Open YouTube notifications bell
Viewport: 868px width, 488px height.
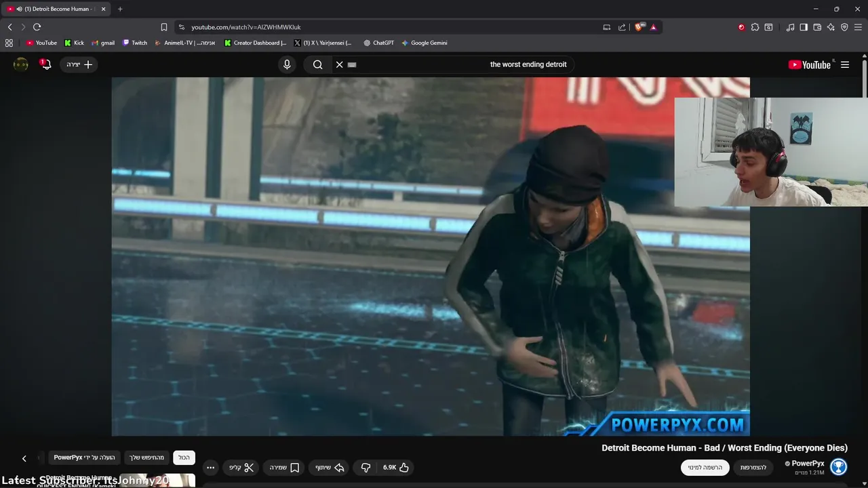point(46,64)
